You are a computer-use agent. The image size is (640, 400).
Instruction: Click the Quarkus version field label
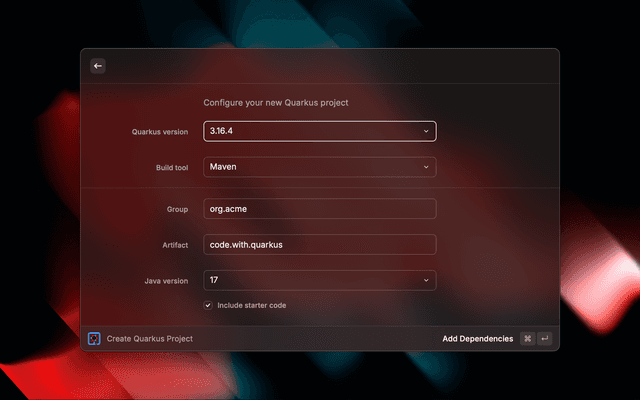point(160,132)
